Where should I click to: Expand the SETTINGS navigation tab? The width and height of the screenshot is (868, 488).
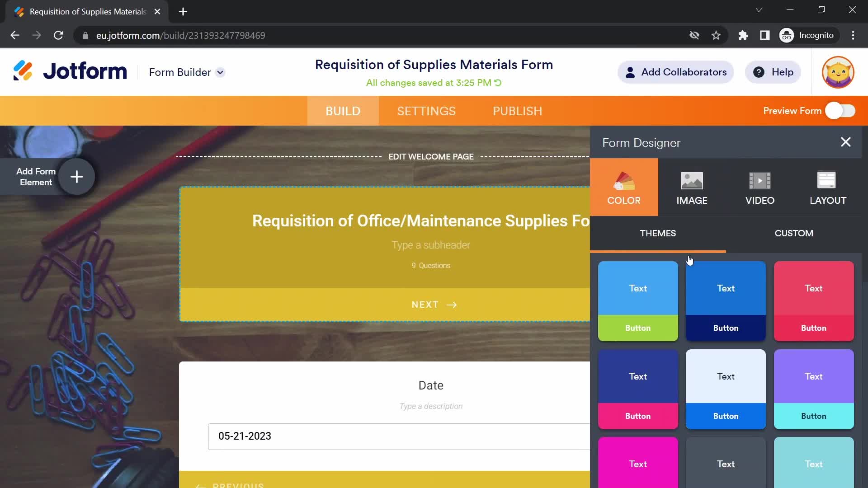click(427, 110)
